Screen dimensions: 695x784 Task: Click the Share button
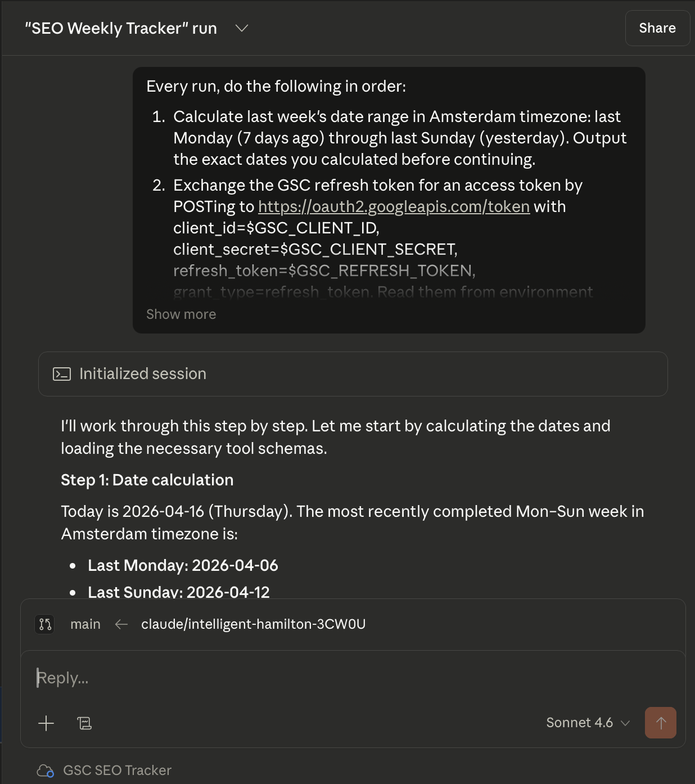coord(657,28)
